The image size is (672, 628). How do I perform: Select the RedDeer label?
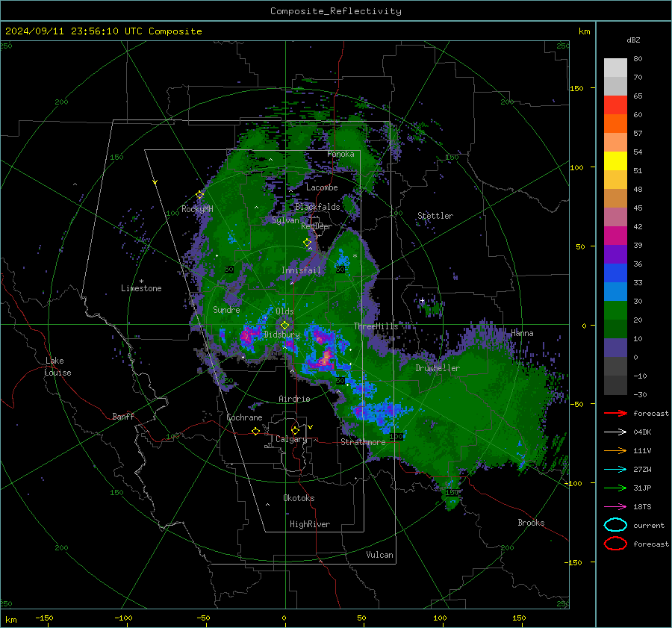[x=317, y=226]
